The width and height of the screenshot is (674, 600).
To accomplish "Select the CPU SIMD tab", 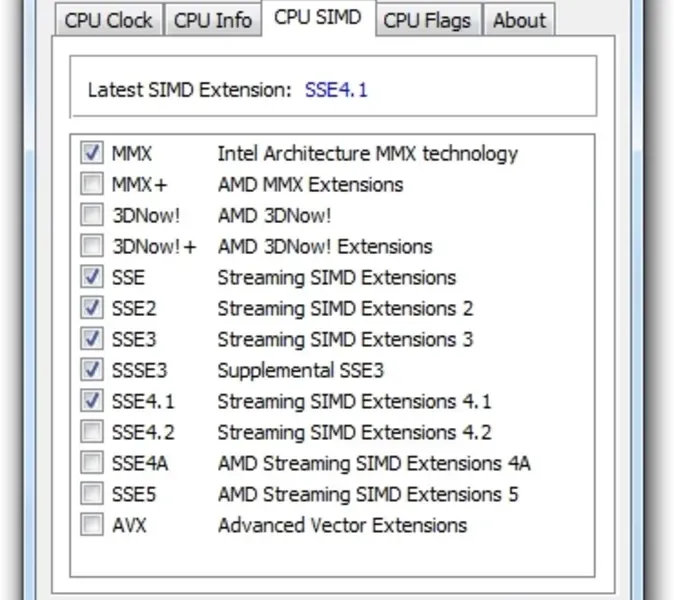I will pyautogui.click(x=318, y=18).
